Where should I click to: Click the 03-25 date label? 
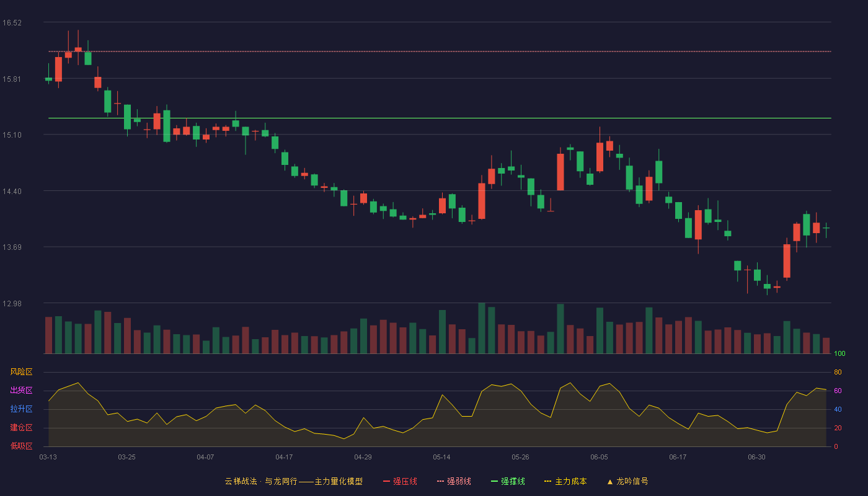click(126, 457)
